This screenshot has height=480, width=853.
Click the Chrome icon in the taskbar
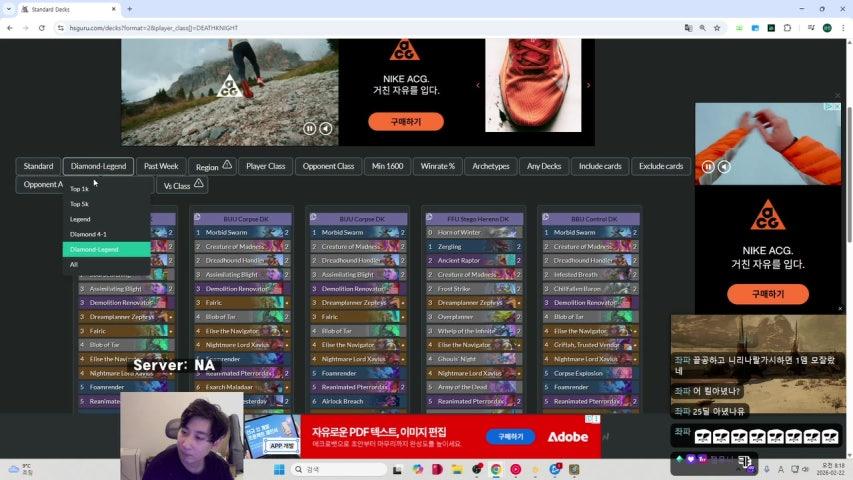pyautogui.click(x=496, y=469)
